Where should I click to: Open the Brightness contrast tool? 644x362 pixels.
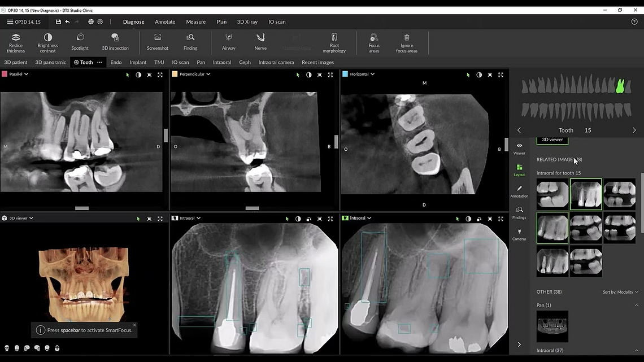coord(47,41)
